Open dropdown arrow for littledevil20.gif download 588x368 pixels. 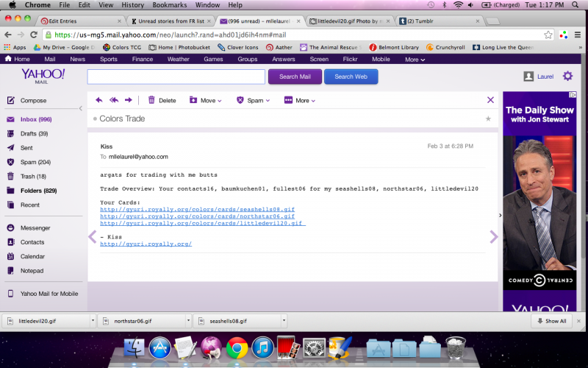(x=93, y=321)
